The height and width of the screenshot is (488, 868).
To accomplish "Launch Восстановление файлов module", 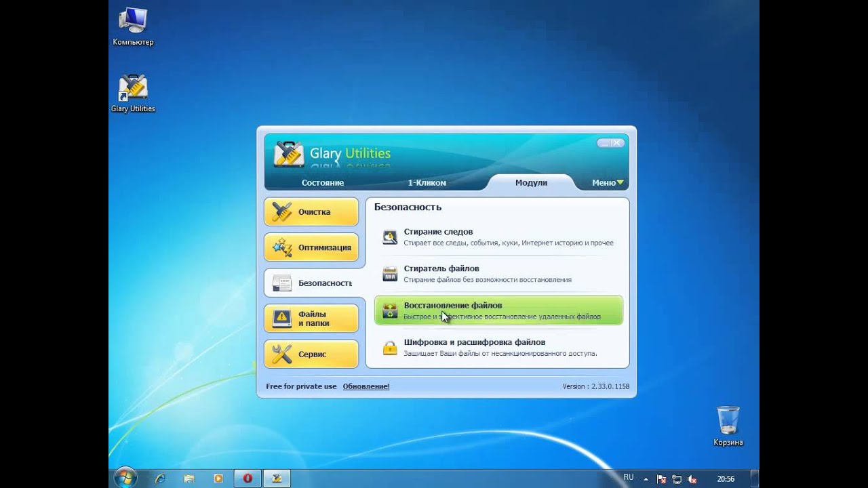I will click(x=498, y=310).
